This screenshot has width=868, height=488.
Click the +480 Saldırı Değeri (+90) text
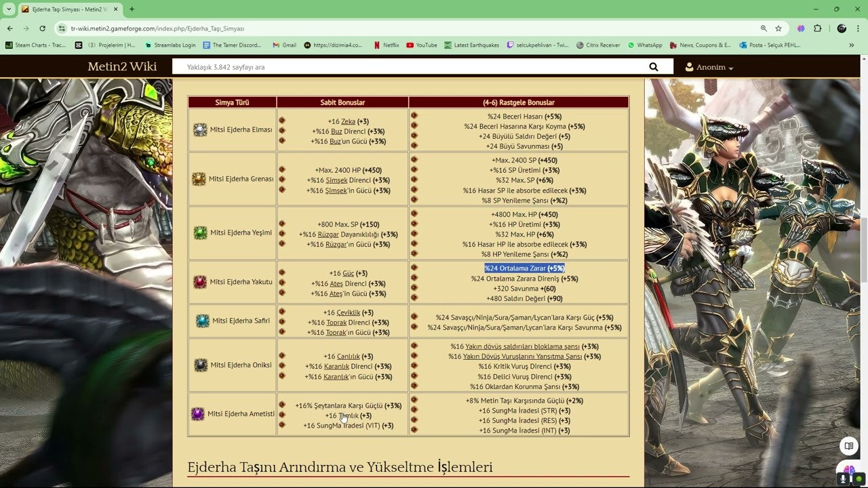click(x=524, y=298)
